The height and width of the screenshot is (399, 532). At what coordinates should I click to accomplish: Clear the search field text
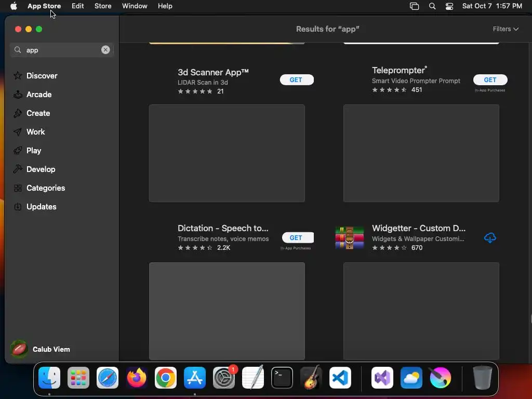point(105,50)
